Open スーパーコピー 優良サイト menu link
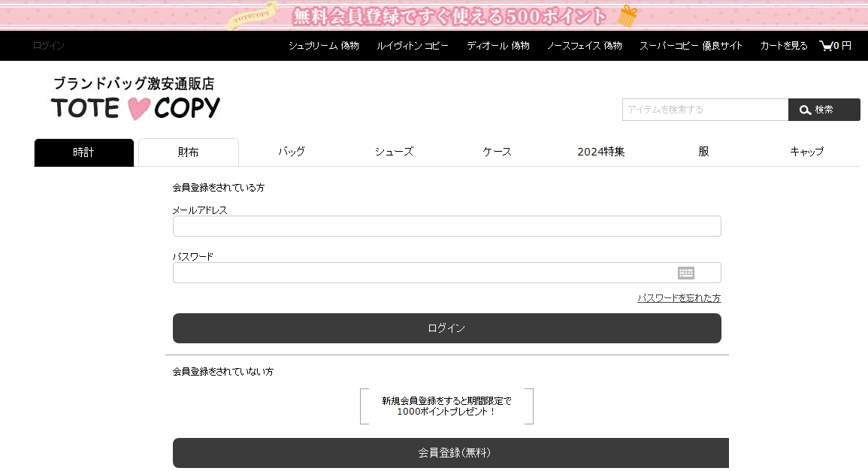 691,46
